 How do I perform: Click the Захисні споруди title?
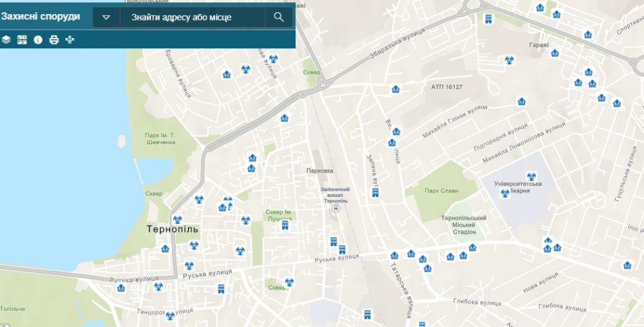coord(41,16)
